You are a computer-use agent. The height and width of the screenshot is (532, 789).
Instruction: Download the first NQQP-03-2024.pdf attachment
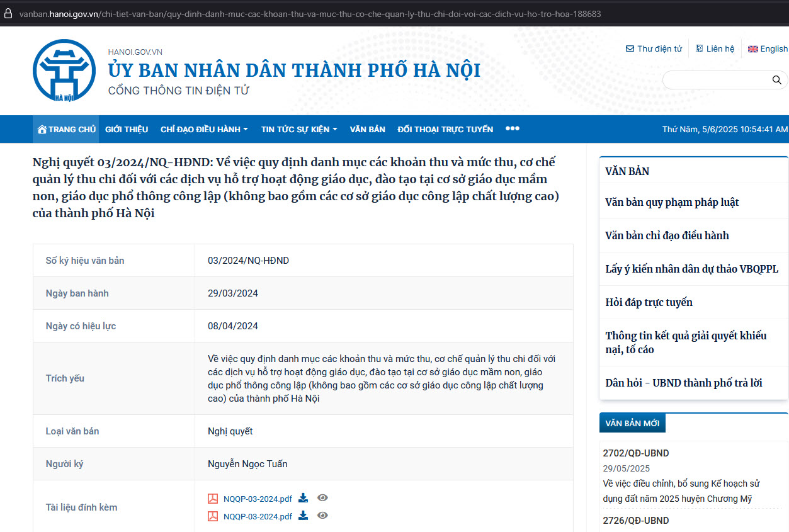pos(303,498)
